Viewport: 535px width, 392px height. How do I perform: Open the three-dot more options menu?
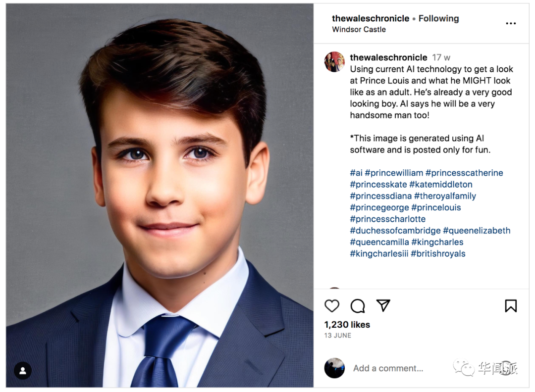pos(511,23)
